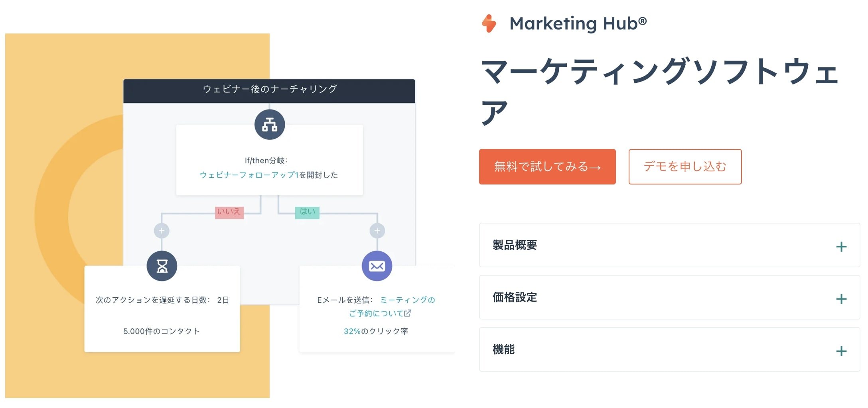Click the 32% click rate value
Image resolution: width=868 pixels, height=408 pixels.
coord(352,331)
